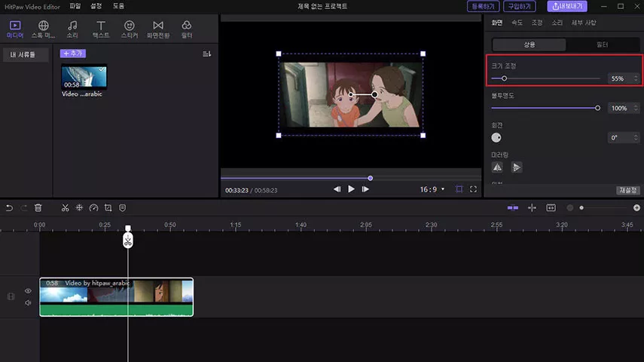Redo the last action
This screenshot has width=644, height=362.
click(24, 207)
